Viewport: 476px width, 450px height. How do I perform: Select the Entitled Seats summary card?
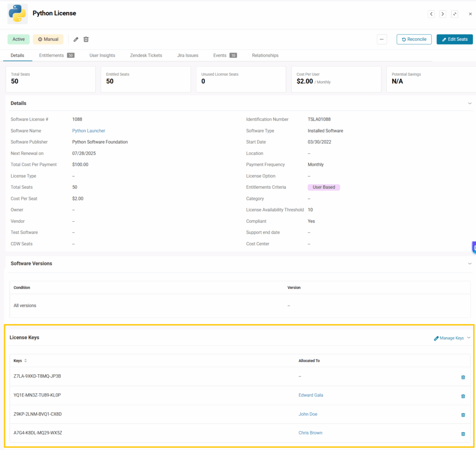tap(145, 79)
